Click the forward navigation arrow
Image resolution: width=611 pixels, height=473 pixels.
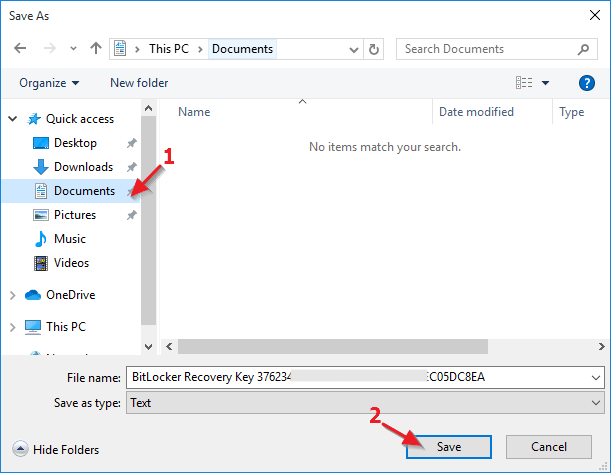pyautogui.click(x=49, y=48)
